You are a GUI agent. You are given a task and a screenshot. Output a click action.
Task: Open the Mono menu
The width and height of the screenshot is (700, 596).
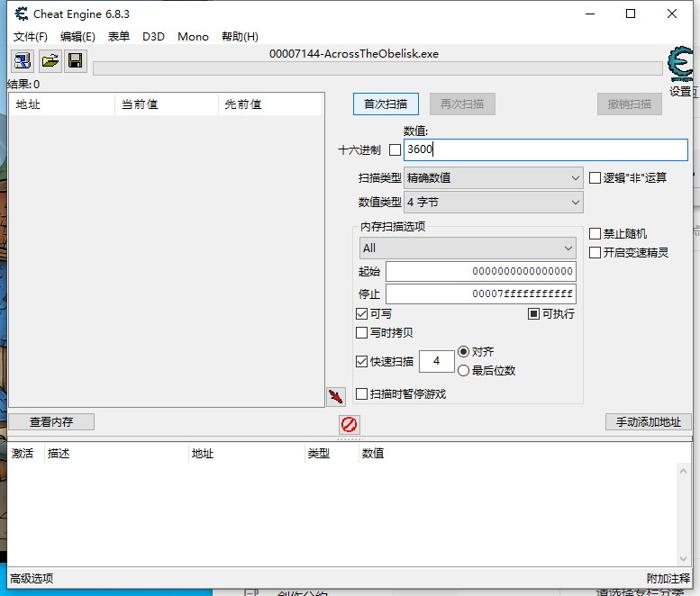(x=194, y=37)
